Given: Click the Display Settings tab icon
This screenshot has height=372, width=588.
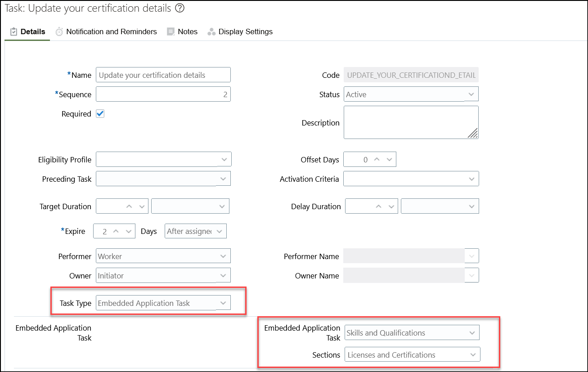Looking at the screenshot, I should pos(211,31).
